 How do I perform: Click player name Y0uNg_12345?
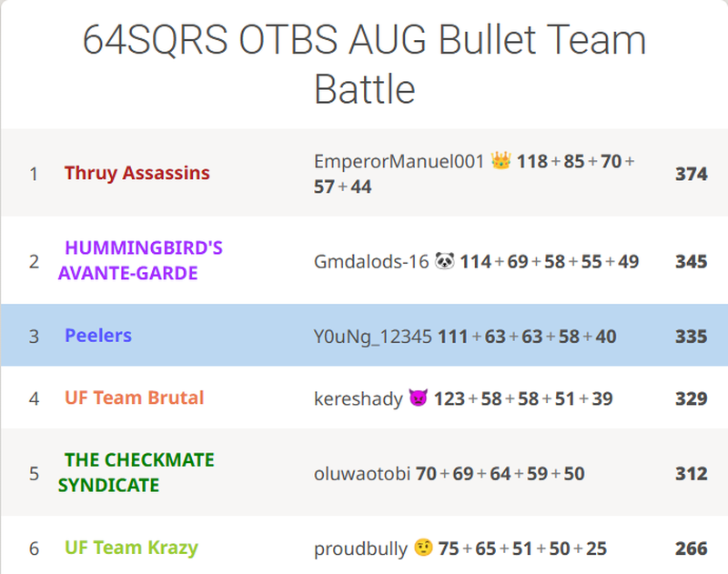[x=373, y=337]
